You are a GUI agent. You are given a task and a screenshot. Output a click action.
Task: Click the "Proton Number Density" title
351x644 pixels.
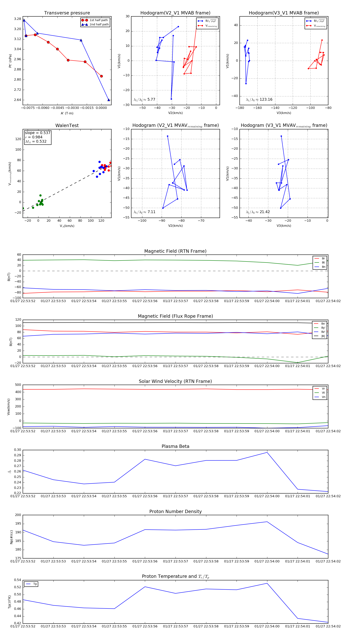[175, 511]
